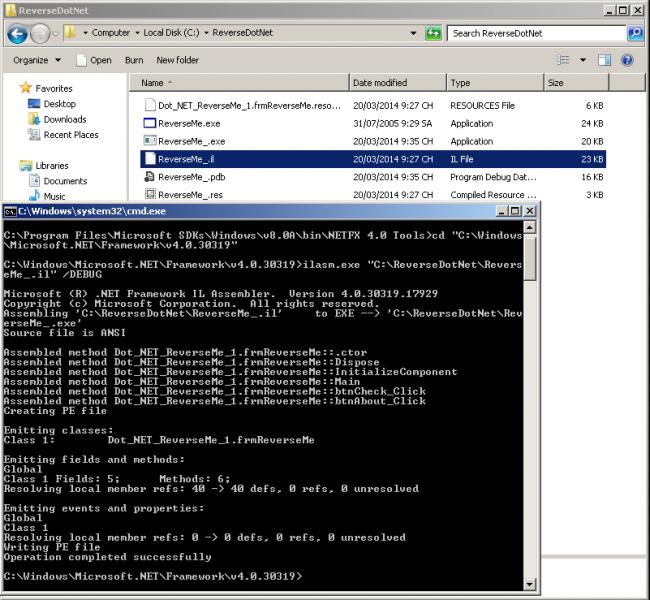This screenshot has width=650, height=600.
Task: Select the ReverseMe_.exe file name
Action: pyautogui.click(x=192, y=141)
